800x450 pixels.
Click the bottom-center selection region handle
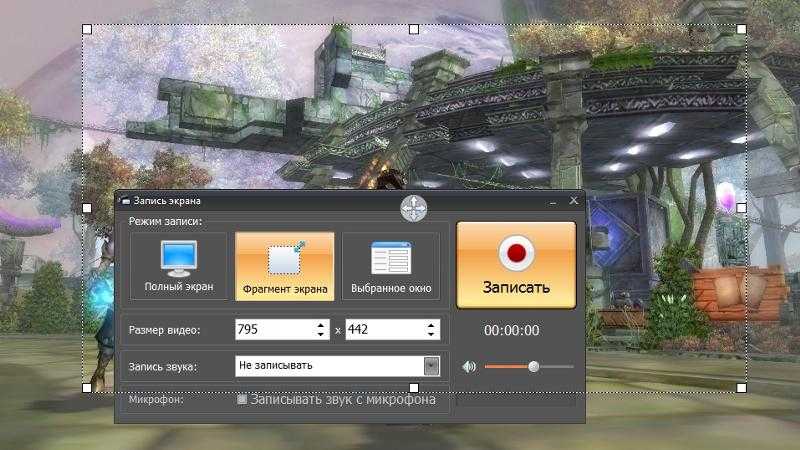[414, 388]
